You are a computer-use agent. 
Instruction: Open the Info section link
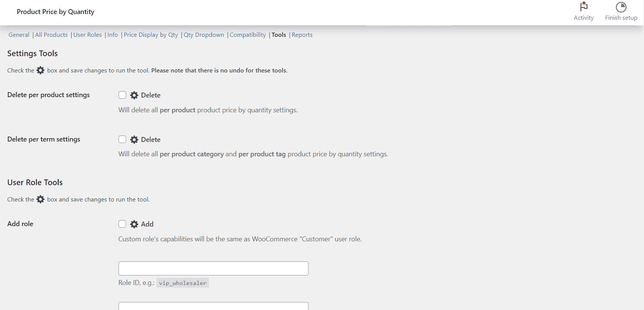click(x=112, y=35)
